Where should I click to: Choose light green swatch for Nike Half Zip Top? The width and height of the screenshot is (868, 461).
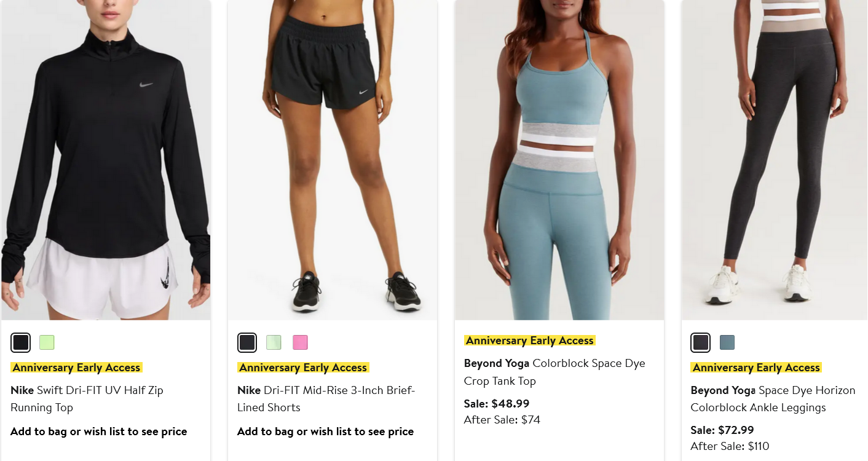tap(47, 342)
